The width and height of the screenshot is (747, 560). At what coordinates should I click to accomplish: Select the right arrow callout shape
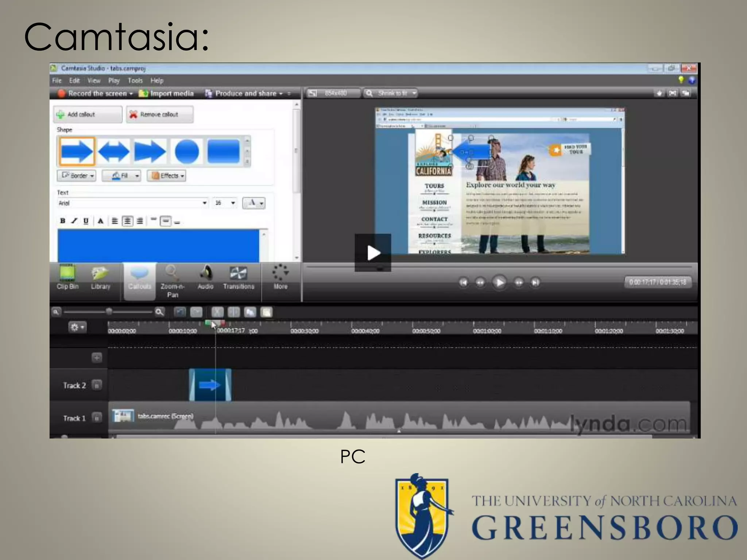point(76,151)
